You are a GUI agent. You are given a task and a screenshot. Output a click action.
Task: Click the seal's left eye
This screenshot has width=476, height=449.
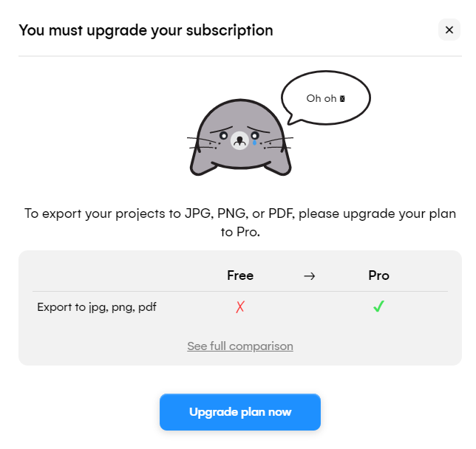click(223, 136)
